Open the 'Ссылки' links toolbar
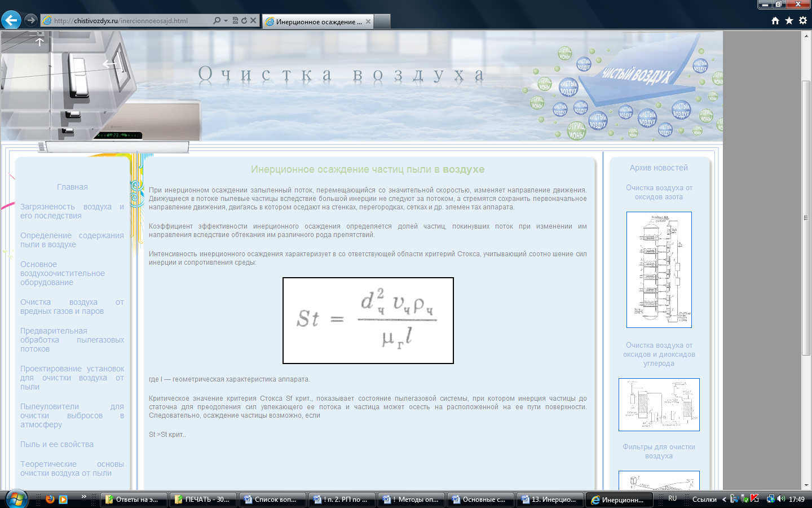This screenshot has width=812, height=508. (704, 499)
